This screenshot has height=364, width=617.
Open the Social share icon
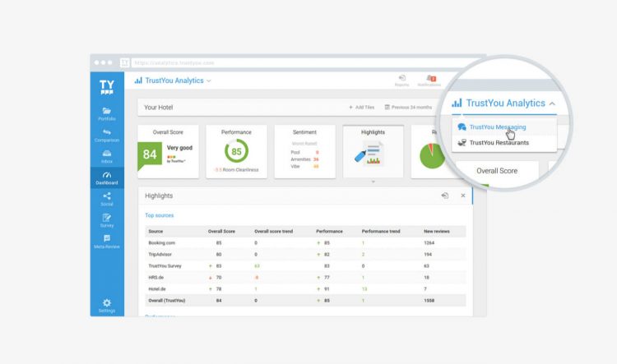(x=107, y=196)
